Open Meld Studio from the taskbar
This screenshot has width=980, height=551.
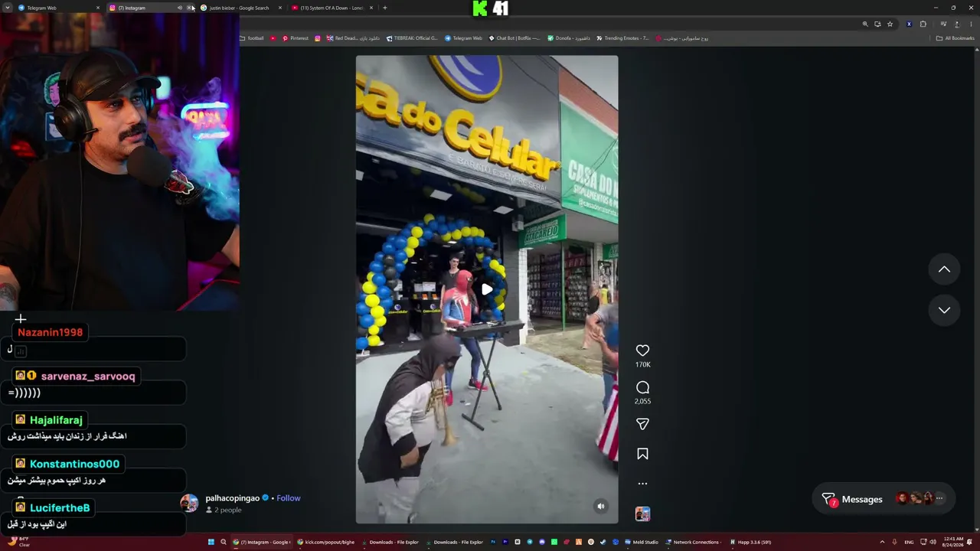[642, 542]
